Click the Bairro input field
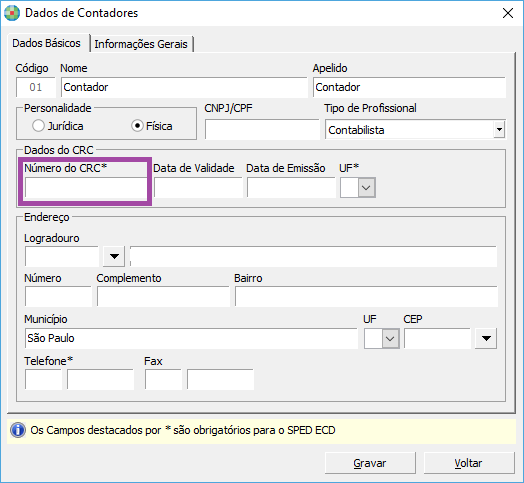 (x=366, y=296)
